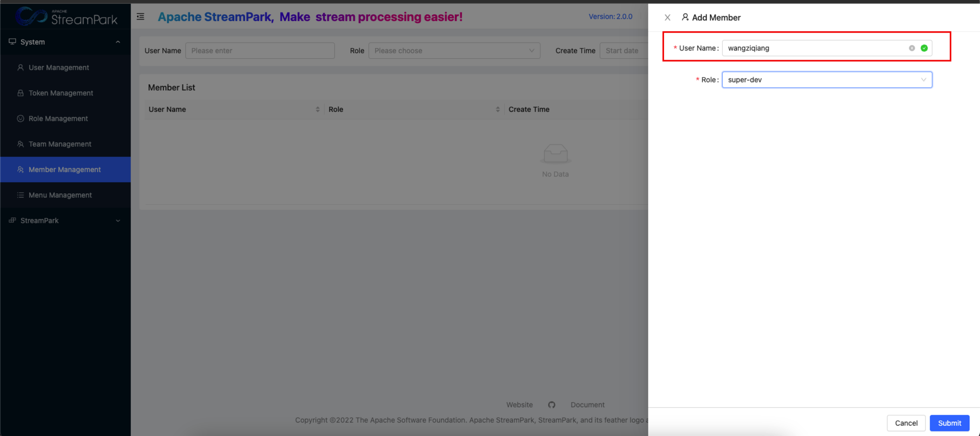Viewport: 980px width, 436px height.
Task: Click the User Management person icon
Action: click(x=20, y=67)
